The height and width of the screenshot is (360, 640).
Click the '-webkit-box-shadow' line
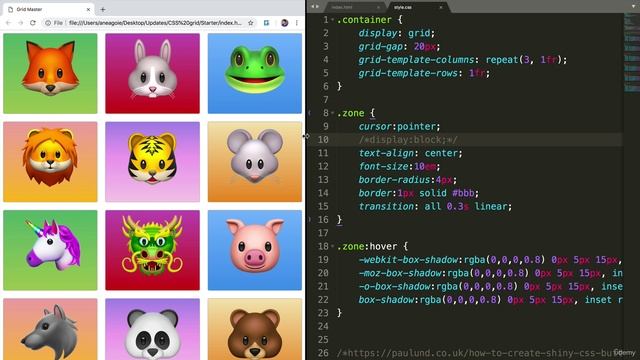click(490, 260)
